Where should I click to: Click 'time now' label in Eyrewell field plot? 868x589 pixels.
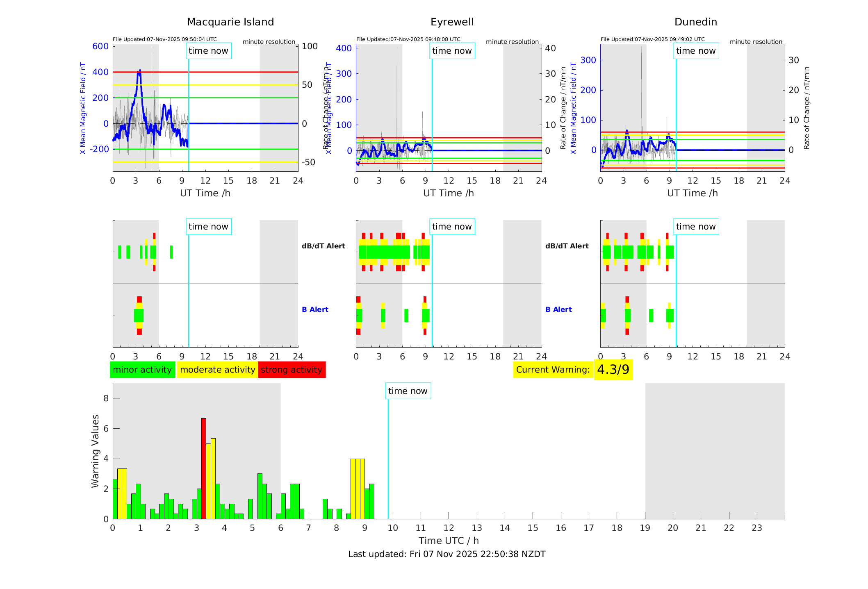click(452, 51)
